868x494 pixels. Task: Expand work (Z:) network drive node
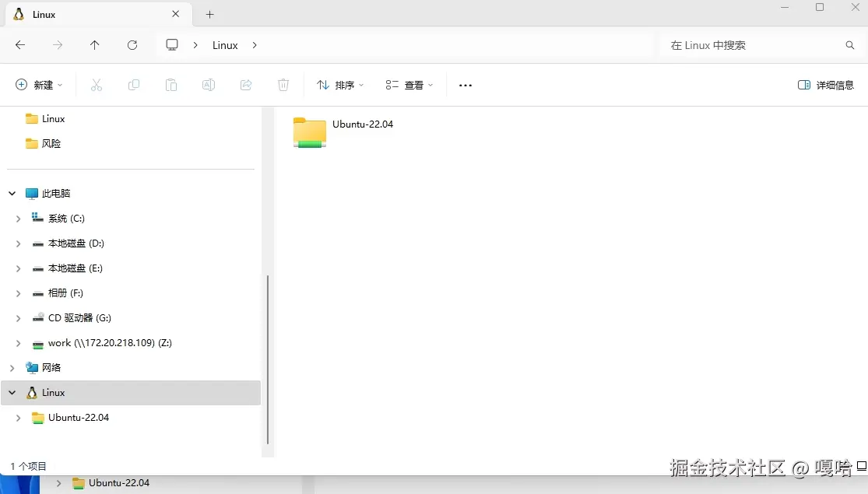(18, 343)
